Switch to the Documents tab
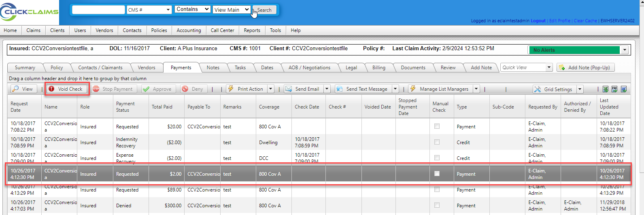This screenshot has width=644, height=215. tap(413, 68)
